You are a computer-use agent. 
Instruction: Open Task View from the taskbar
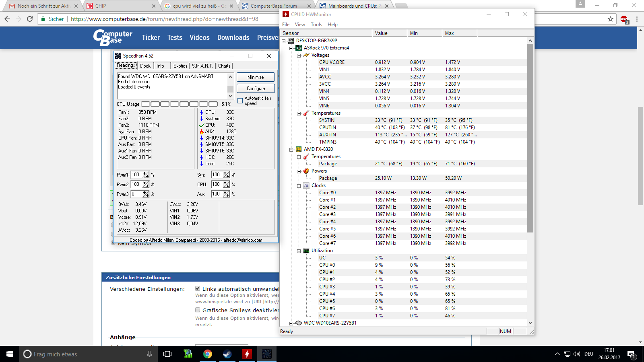pos(167,354)
